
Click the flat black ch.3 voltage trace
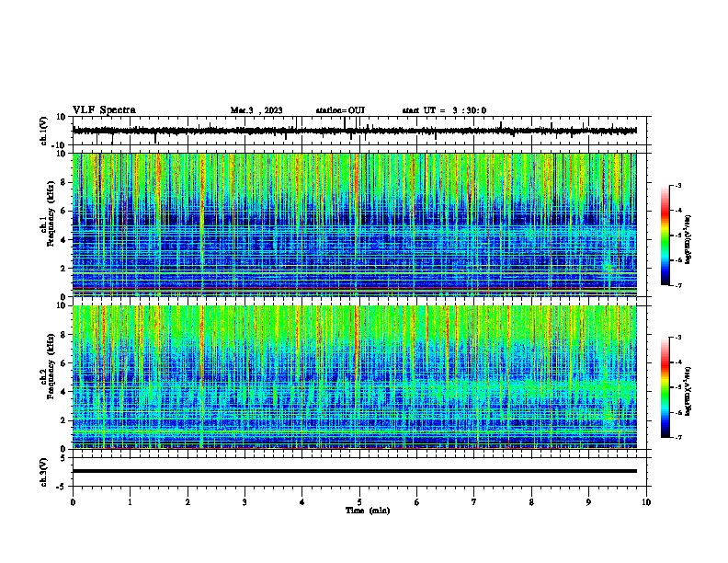point(354,471)
